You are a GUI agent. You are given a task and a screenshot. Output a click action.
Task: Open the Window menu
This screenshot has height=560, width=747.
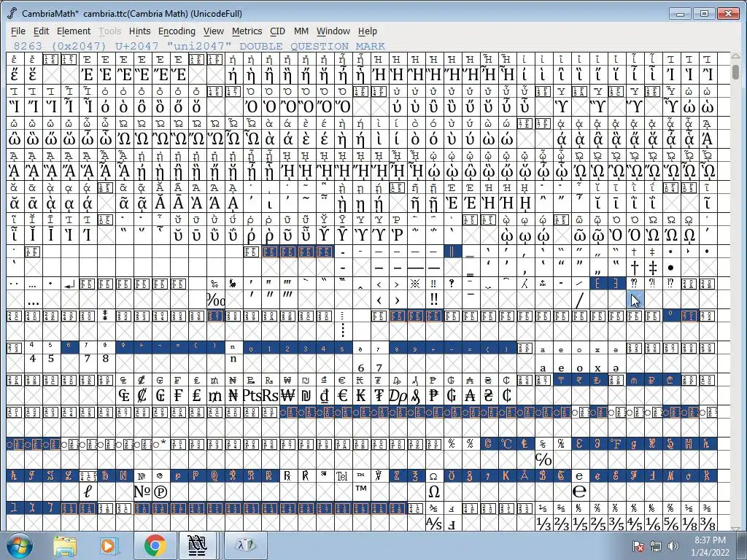333,31
